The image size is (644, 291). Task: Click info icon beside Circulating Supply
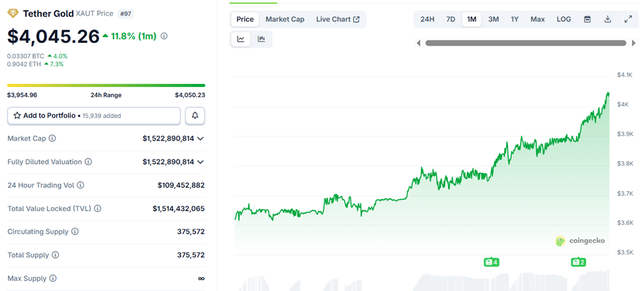(75, 232)
